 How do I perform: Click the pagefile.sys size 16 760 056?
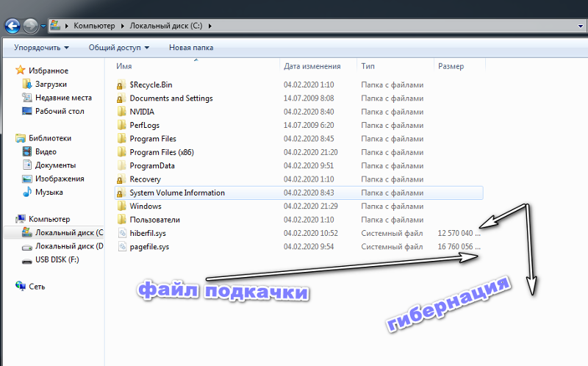459,247
